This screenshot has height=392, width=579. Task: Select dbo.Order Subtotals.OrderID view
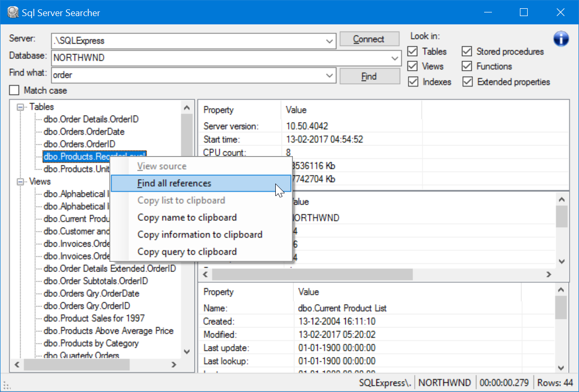point(96,281)
